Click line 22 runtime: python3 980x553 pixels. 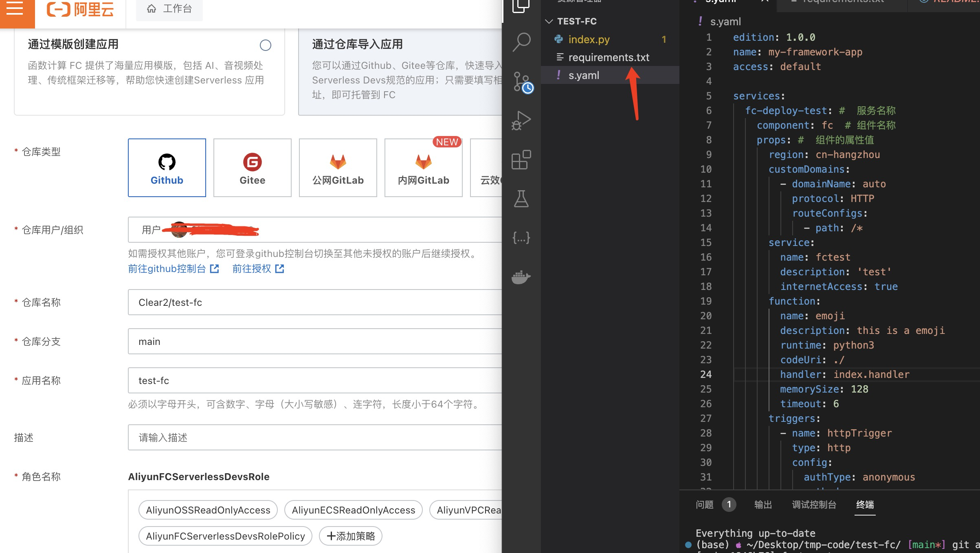[827, 345]
